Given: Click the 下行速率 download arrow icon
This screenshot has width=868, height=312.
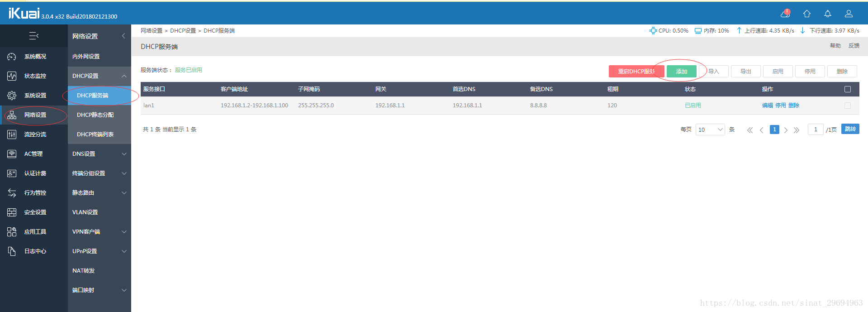Looking at the screenshot, I should point(803,30).
